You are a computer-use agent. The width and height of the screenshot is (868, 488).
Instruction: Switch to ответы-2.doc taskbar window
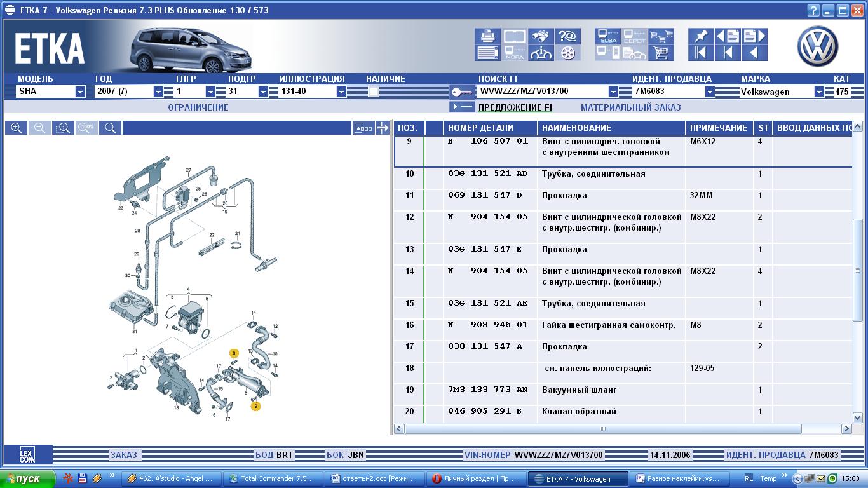[375, 478]
